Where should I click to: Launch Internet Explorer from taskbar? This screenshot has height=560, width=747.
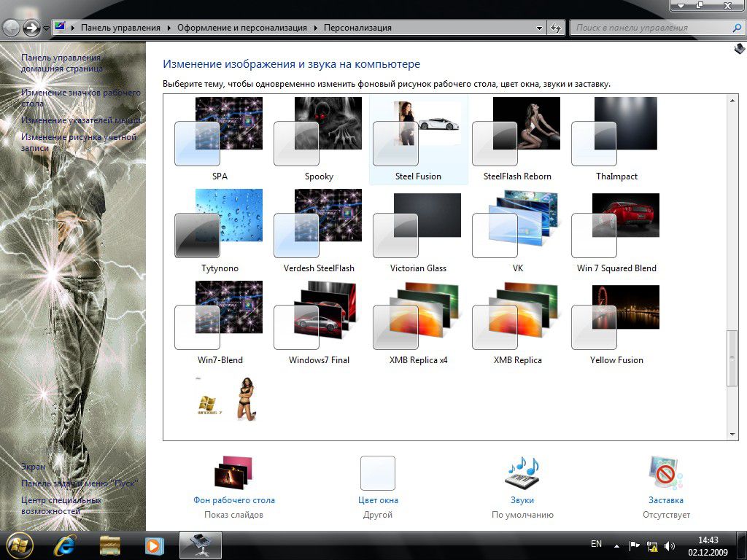[x=64, y=545]
